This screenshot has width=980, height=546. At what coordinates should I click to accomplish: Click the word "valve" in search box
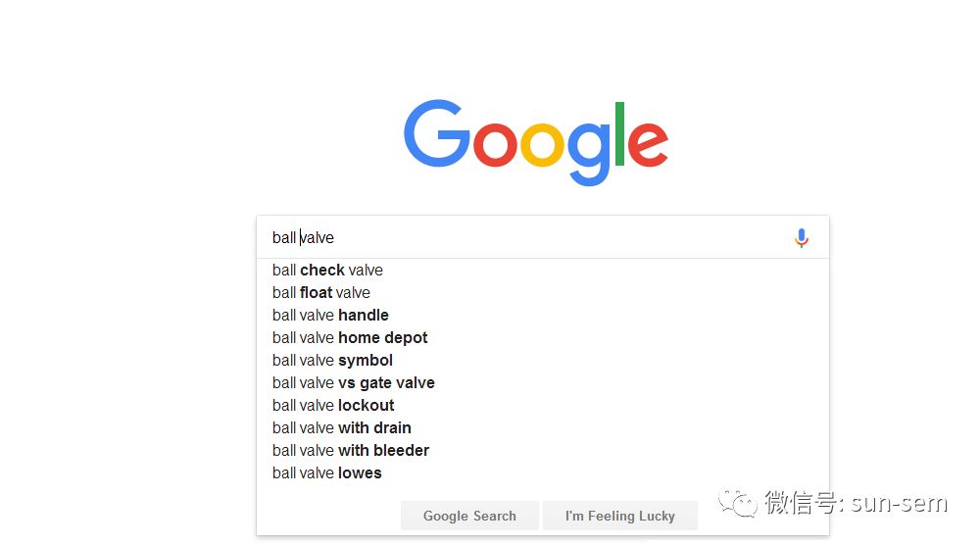click(x=318, y=238)
